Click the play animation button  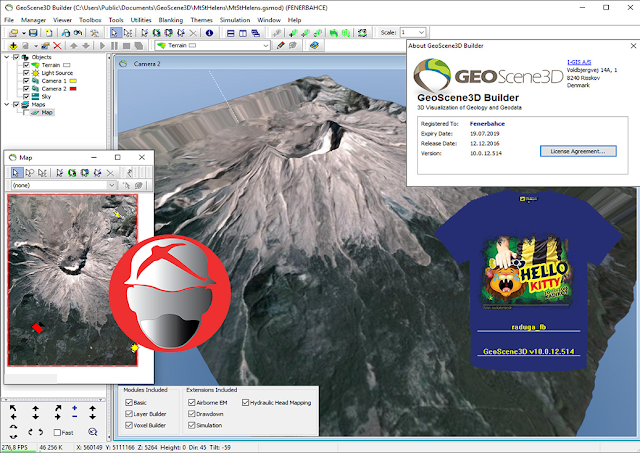click(x=102, y=45)
